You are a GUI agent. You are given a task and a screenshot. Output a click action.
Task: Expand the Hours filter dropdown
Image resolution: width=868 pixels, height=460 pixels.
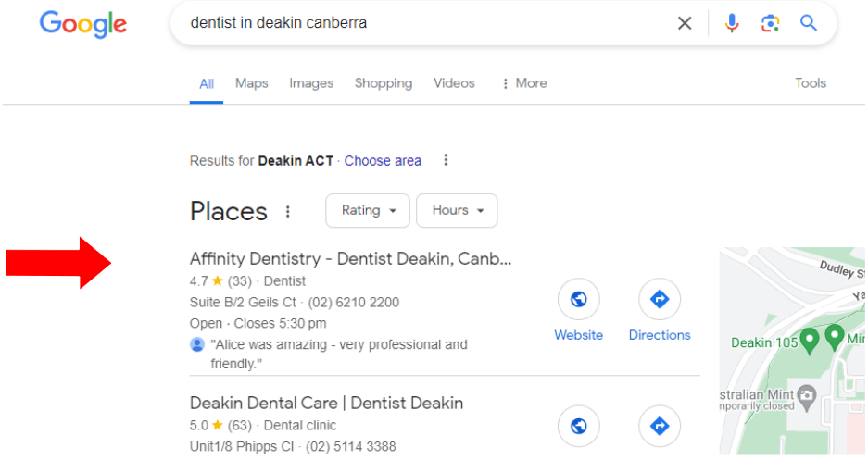(x=458, y=210)
